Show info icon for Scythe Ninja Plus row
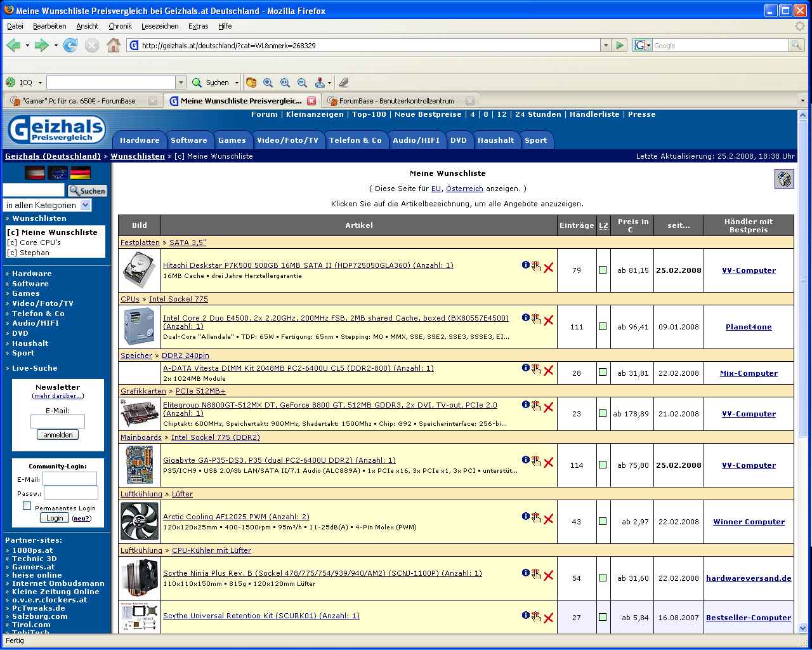812x650 pixels. (526, 573)
